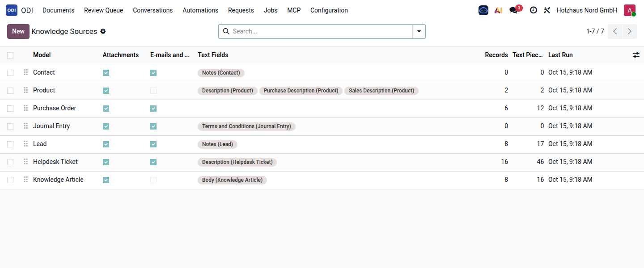Open the Lead record

(x=40, y=144)
